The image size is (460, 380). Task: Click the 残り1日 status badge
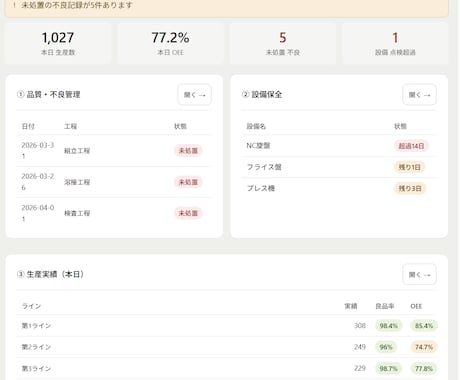(410, 167)
